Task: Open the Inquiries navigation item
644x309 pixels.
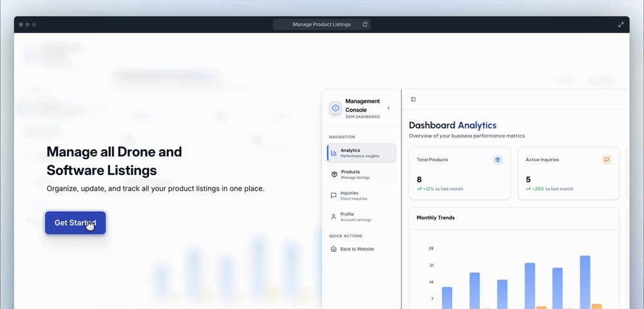Action: 362,196
